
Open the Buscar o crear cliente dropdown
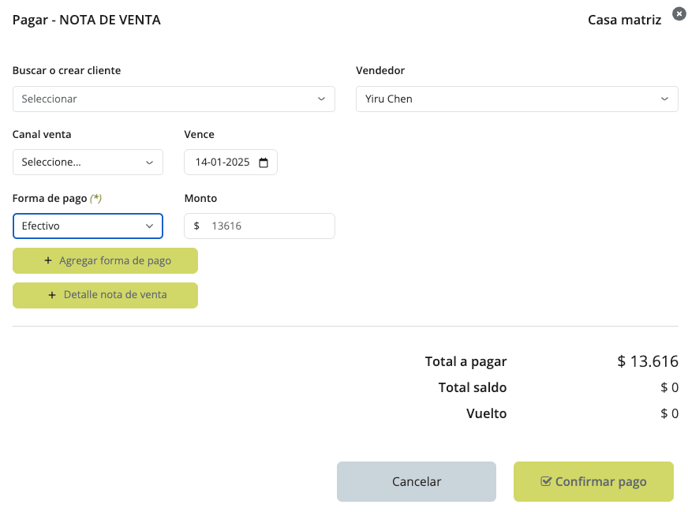[174, 99]
